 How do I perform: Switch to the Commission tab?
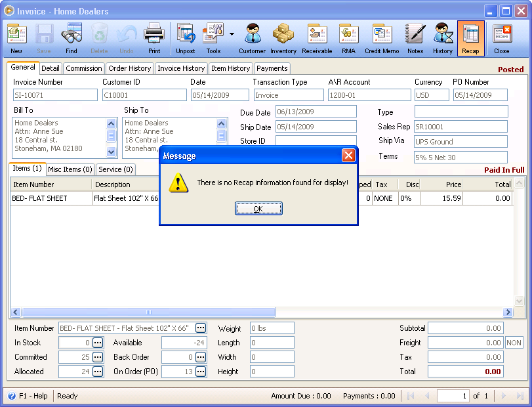click(84, 68)
